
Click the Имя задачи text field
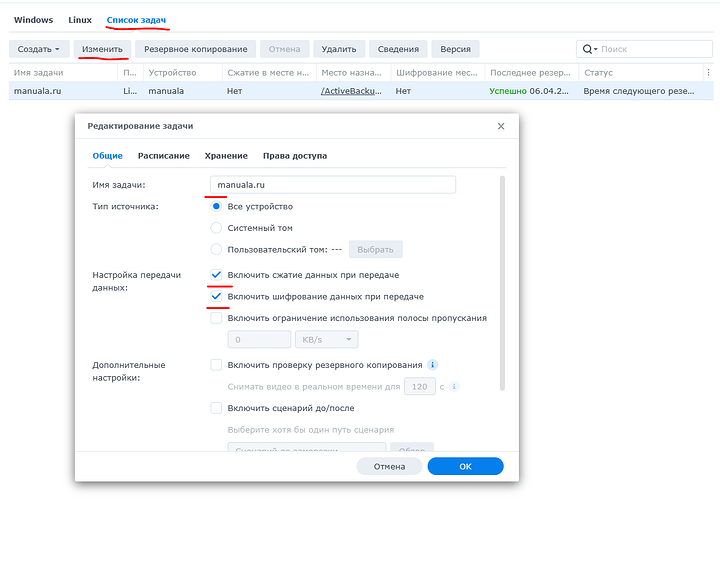(x=332, y=185)
